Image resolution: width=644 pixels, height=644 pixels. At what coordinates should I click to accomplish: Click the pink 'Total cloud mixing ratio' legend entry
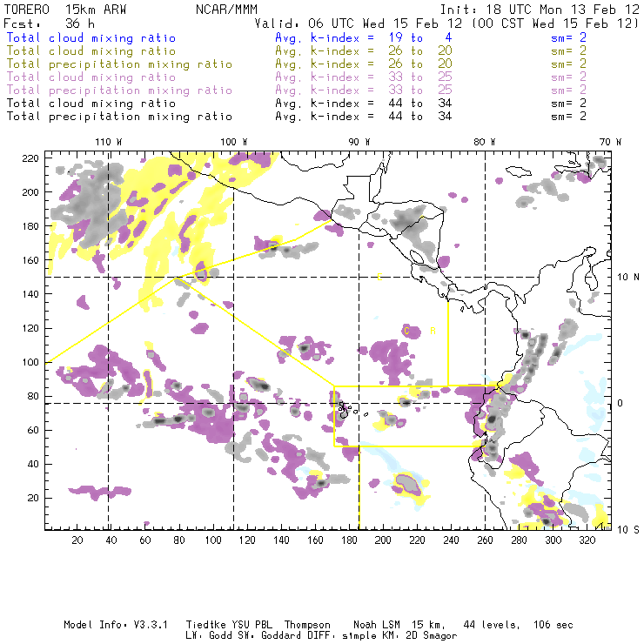point(91,77)
